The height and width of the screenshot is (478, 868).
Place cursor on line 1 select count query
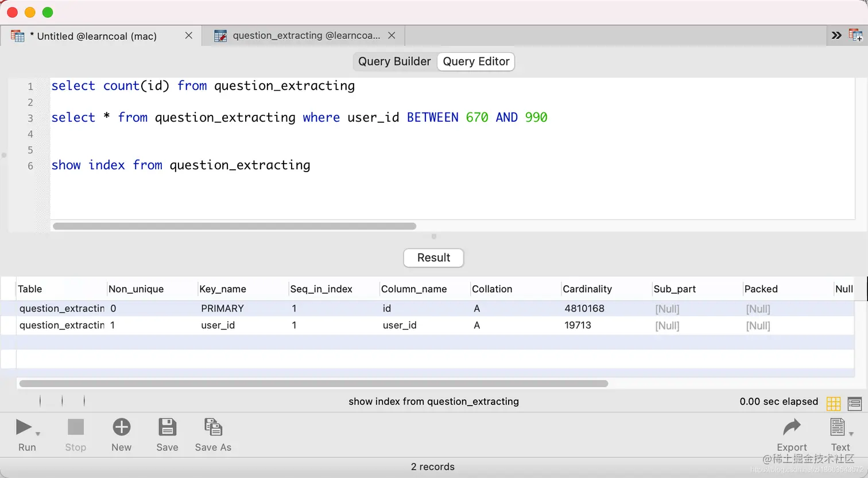pos(203,86)
